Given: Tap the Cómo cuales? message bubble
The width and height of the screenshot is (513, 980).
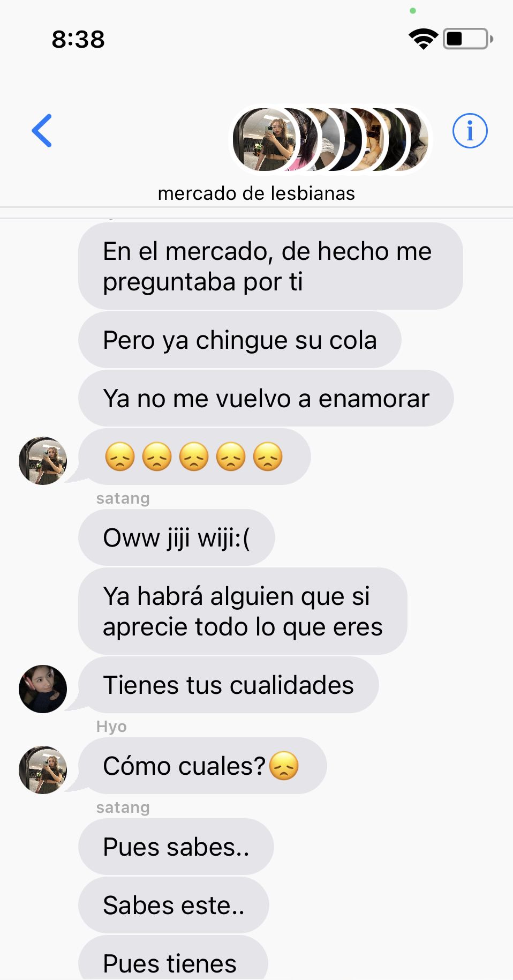Looking at the screenshot, I should (202, 766).
